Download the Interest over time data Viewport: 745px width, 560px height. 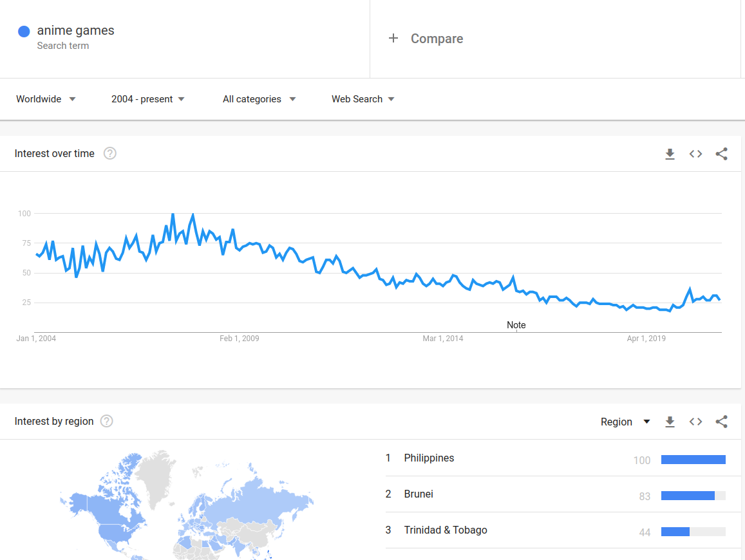pyautogui.click(x=670, y=154)
